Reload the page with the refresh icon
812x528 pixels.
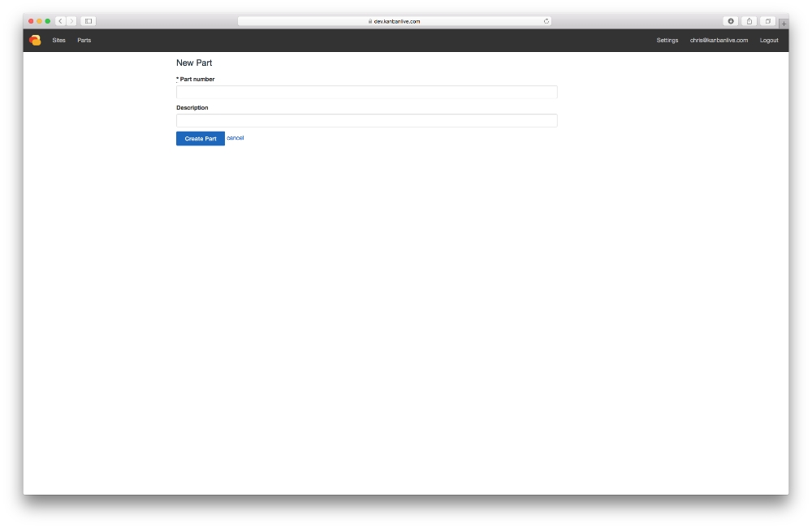click(546, 21)
